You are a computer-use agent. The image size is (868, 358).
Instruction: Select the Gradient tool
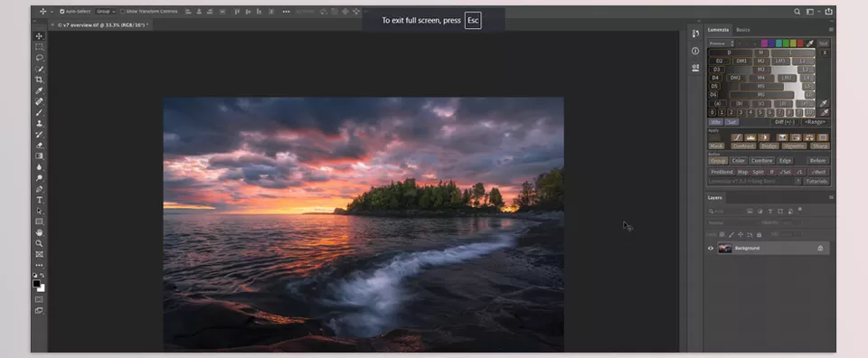(39, 156)
